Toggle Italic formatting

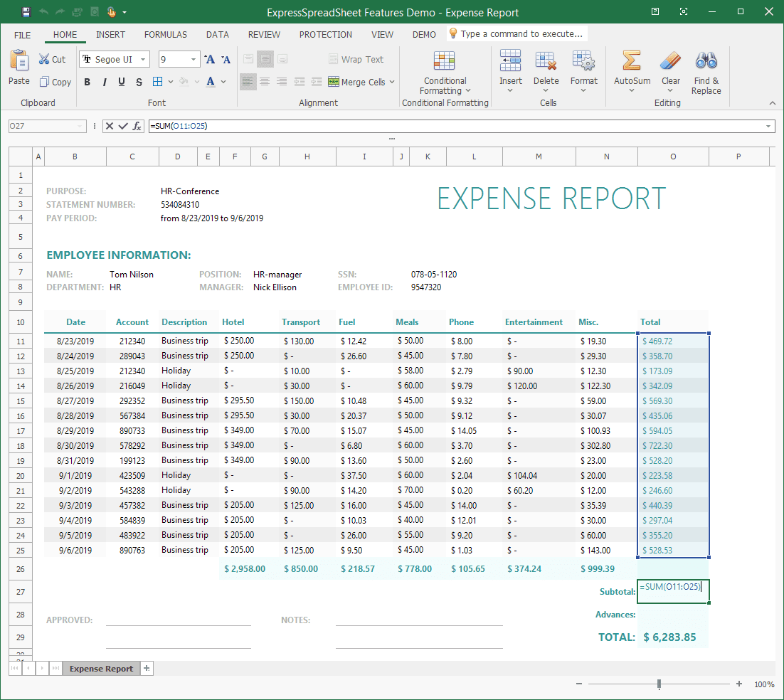(x=105, y=82)
